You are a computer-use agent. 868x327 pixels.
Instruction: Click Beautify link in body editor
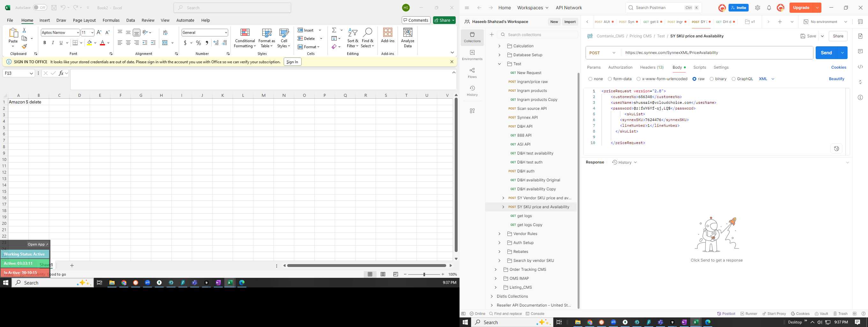pos(836,79)
